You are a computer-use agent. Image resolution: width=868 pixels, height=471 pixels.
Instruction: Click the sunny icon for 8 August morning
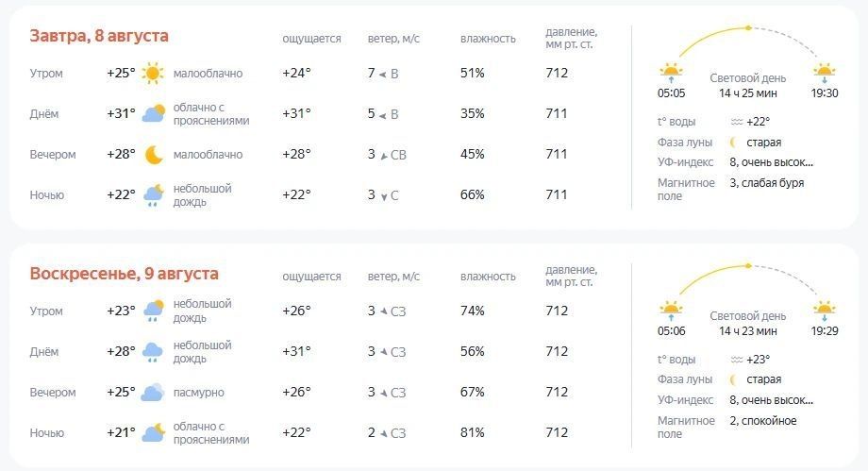click(153, 73)
